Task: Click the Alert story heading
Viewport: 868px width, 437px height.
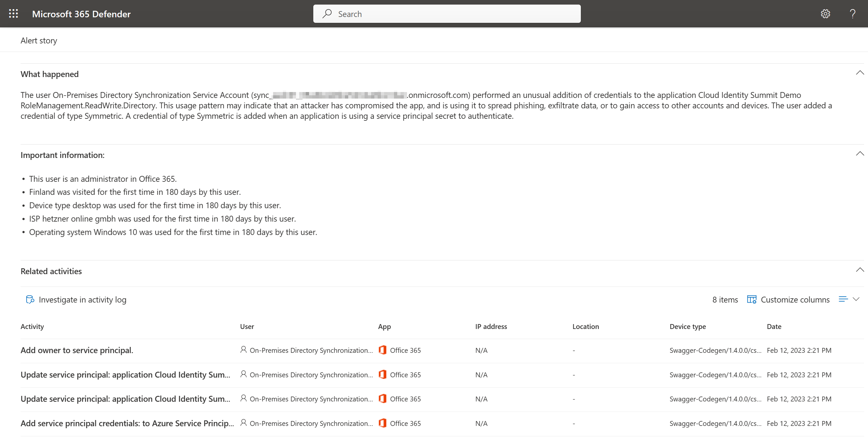Action: (39, 41)
